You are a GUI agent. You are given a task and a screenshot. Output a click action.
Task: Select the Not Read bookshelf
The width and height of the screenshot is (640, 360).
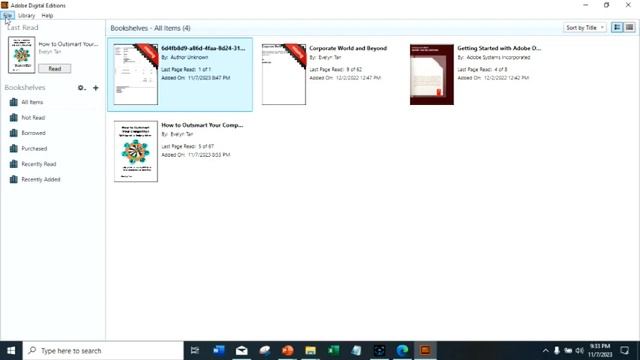pos(33,118)
